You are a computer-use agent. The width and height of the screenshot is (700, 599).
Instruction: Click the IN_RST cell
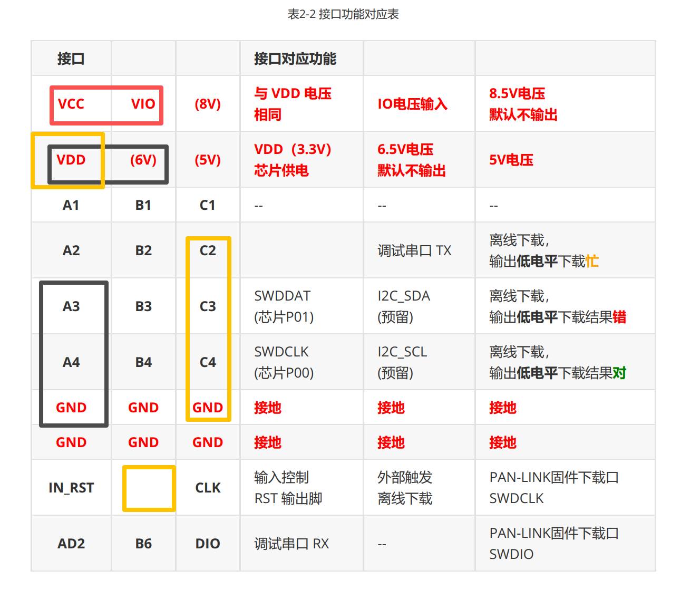[x=71, y=488]
